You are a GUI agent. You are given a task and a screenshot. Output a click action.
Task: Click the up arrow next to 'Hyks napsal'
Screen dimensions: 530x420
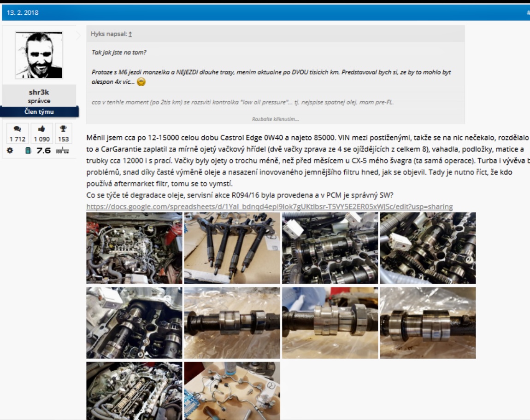130,34
